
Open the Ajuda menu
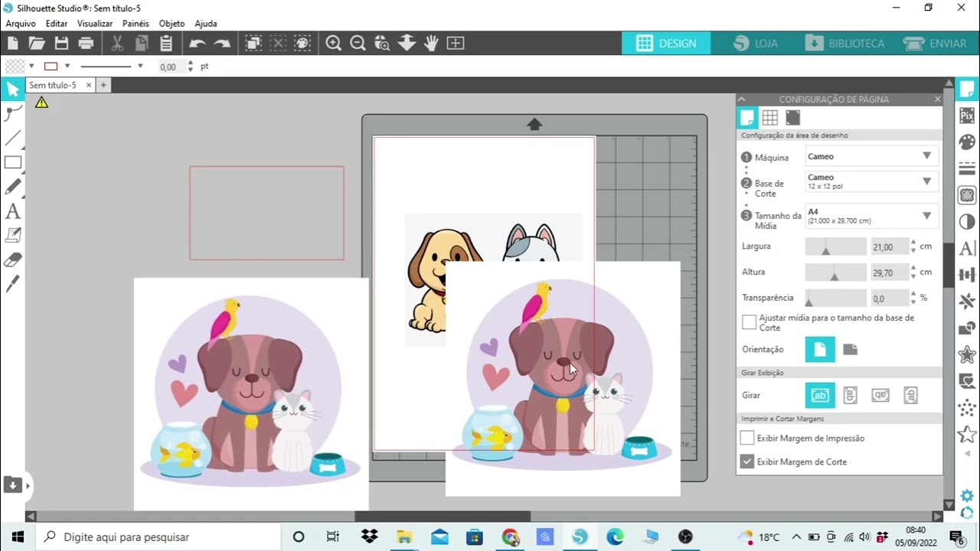(206, 24)
